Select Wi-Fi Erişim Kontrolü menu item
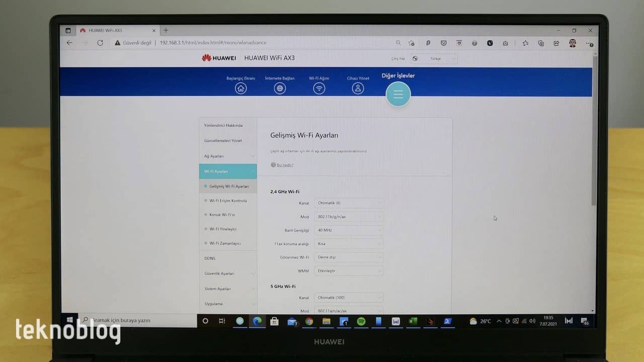 228,201
